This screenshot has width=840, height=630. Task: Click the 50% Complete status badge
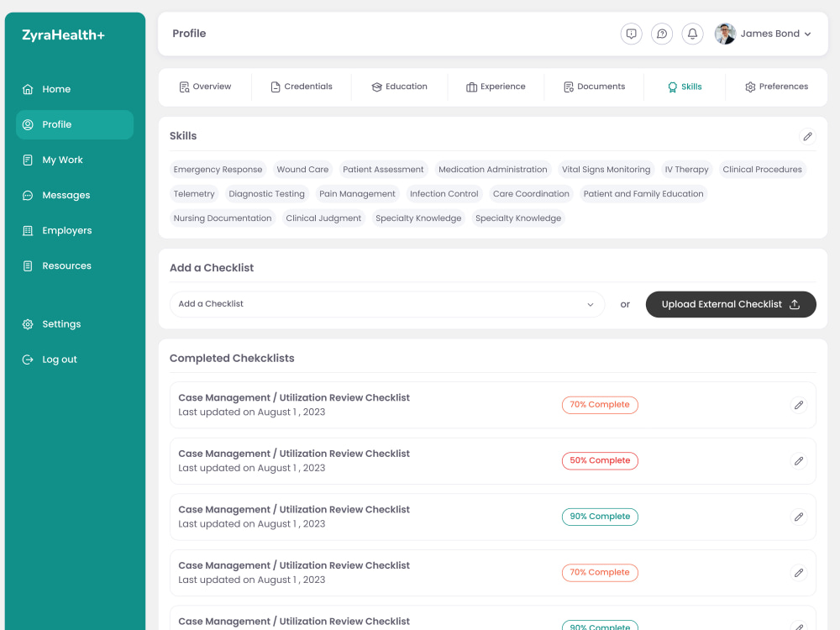600,460
